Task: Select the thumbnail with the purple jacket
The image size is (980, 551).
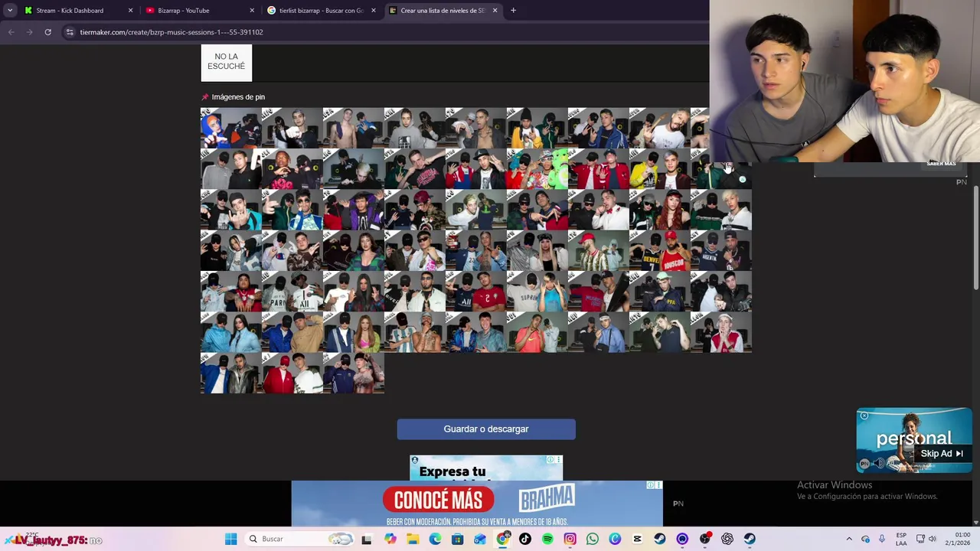Action: (x=354, y=210)
